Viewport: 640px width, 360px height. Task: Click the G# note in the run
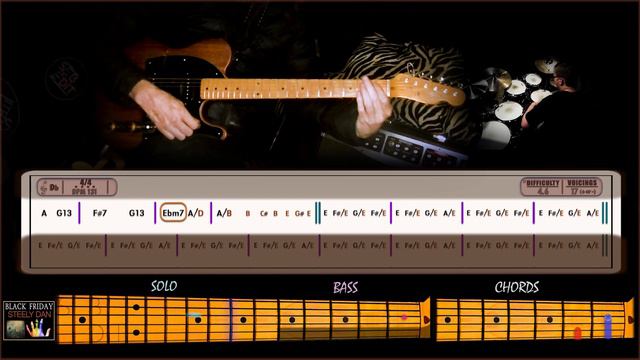[300, 213]
